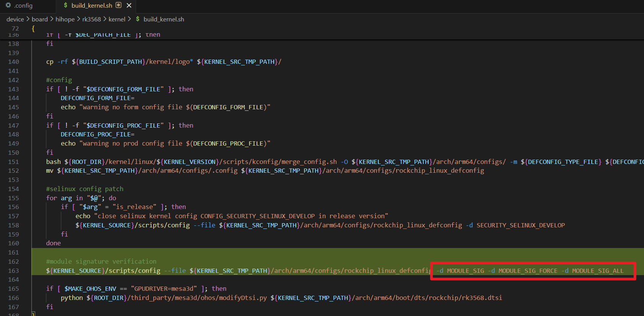Select the build_kernel.sh editor tab
Screen dimensions: 644x316
pos(91,6)
